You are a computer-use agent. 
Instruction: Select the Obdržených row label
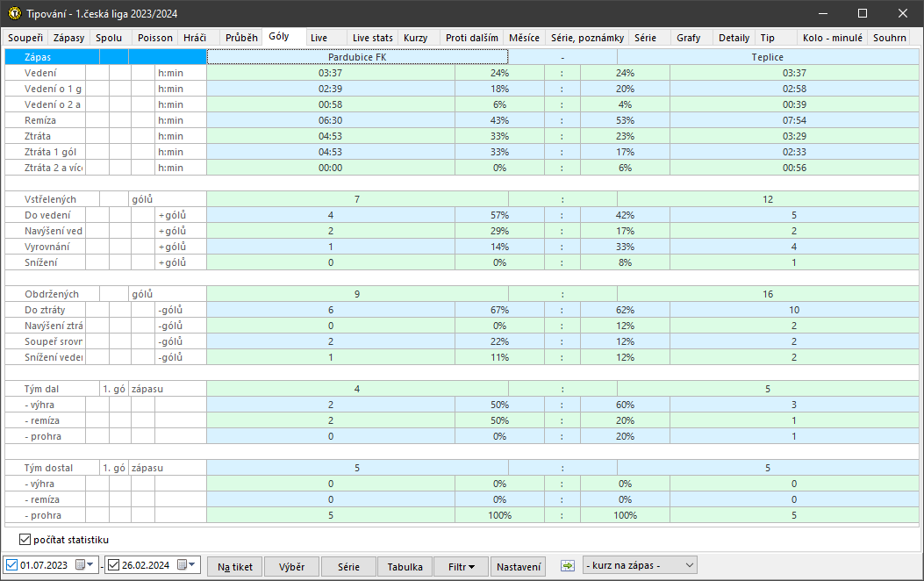(51, 294)
